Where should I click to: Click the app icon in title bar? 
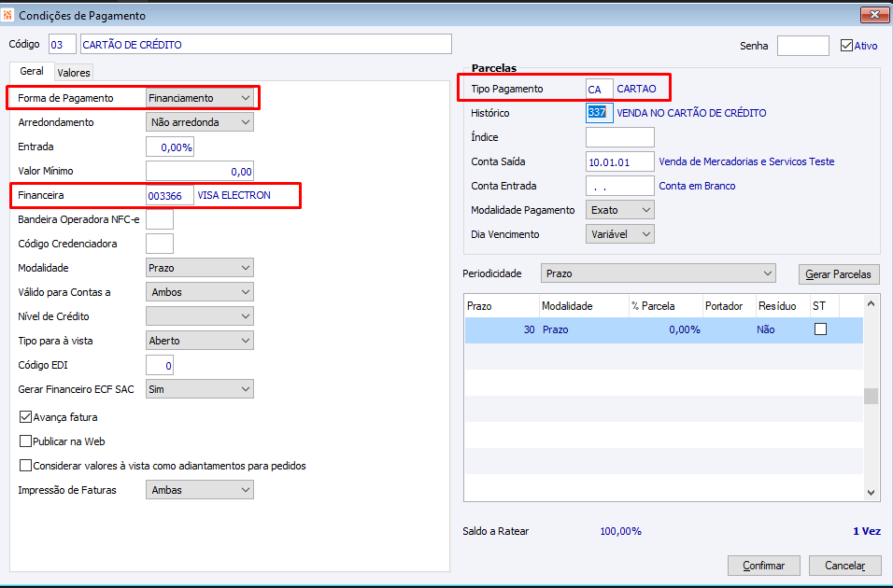[x=8, y=15]
